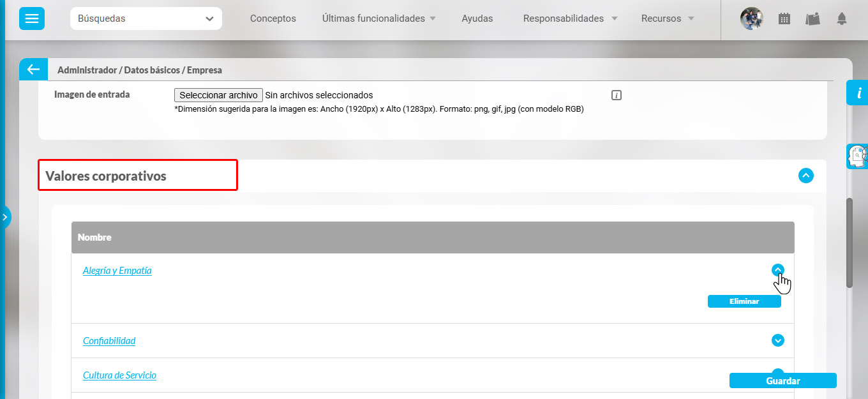Collapse the Alegría y Empatía row

(x=777, y=270)
